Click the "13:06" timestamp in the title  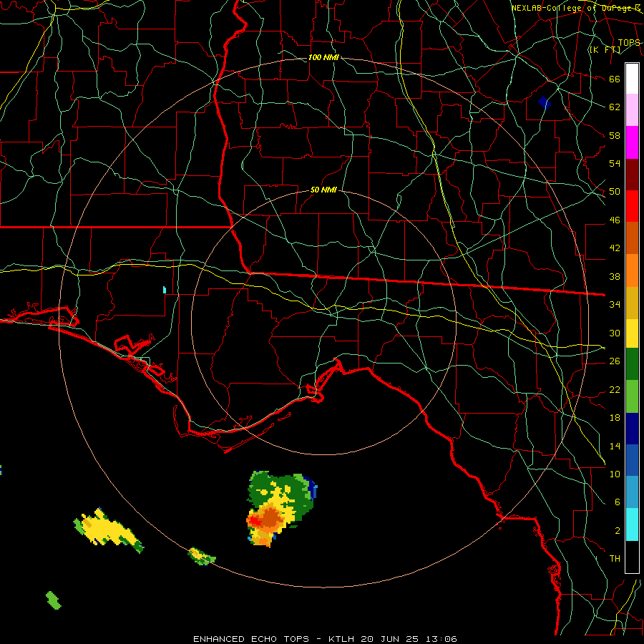point(441,639)
